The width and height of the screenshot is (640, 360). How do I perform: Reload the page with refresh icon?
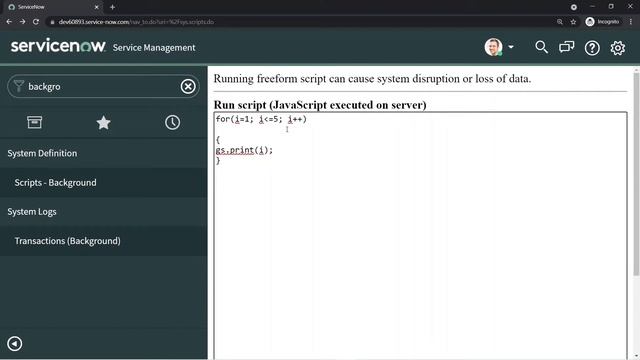(36, 22)
